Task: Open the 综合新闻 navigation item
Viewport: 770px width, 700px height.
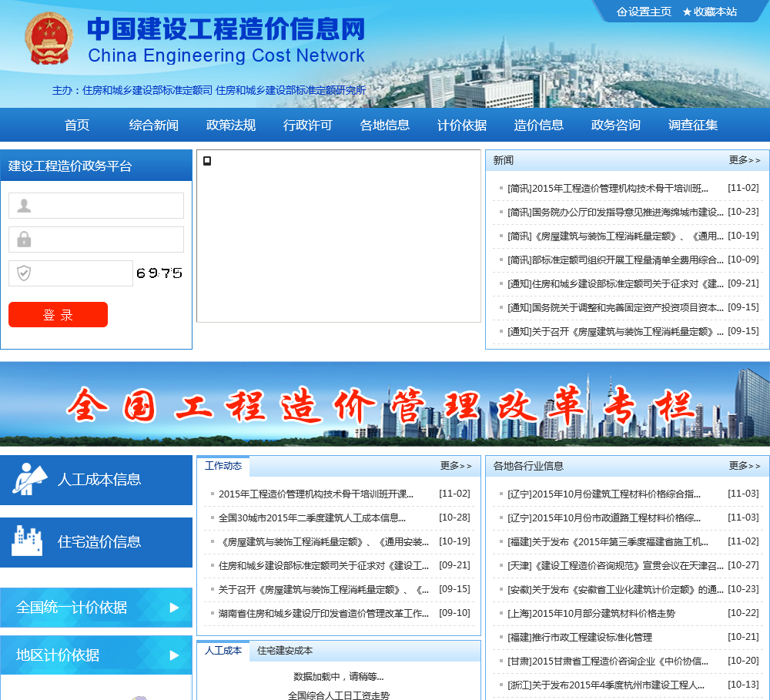Action: pyautogui.click(x=154, y=126)
